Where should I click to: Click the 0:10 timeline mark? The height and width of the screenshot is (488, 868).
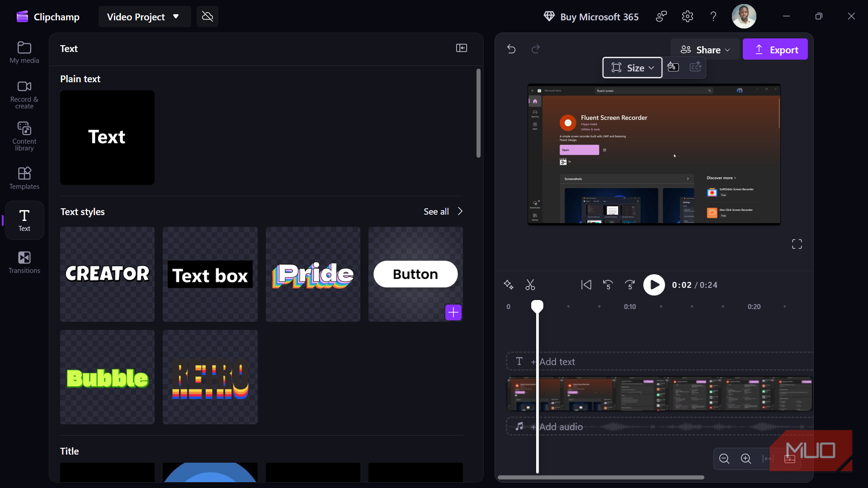(630, 306)
